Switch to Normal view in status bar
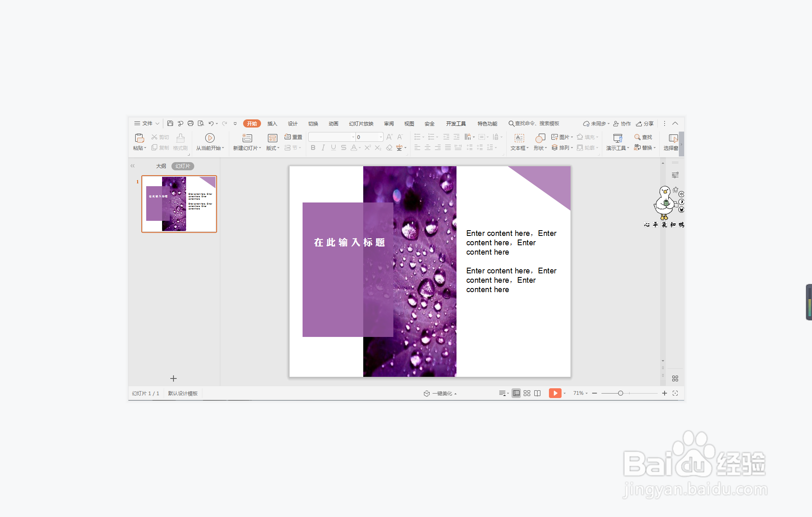 (x=516, y=393)
